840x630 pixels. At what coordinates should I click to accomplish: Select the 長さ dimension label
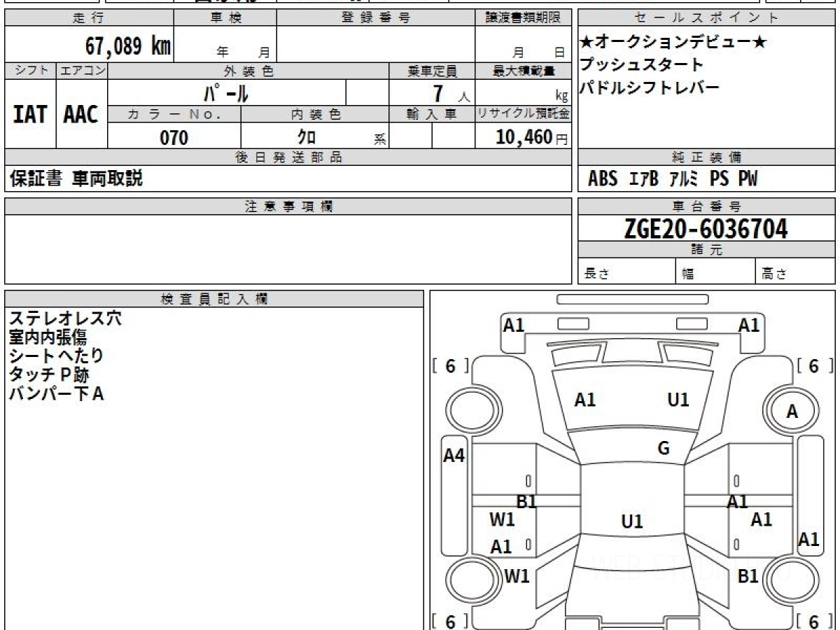point(597,274)
